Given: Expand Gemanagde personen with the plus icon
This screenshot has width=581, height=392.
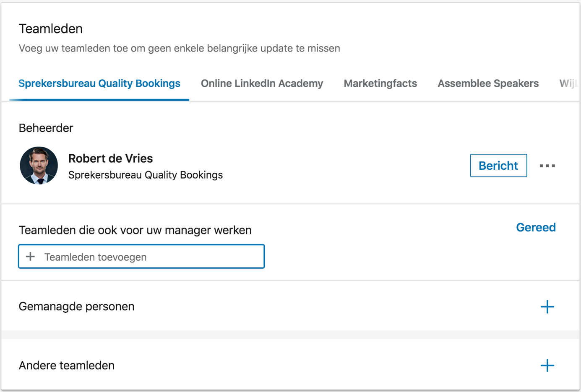Looking at the screenshot, I should (547, 307).
